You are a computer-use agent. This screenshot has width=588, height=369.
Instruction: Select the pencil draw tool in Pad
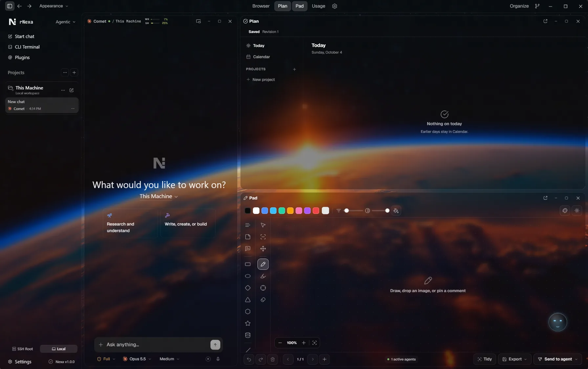pos(263,264)
